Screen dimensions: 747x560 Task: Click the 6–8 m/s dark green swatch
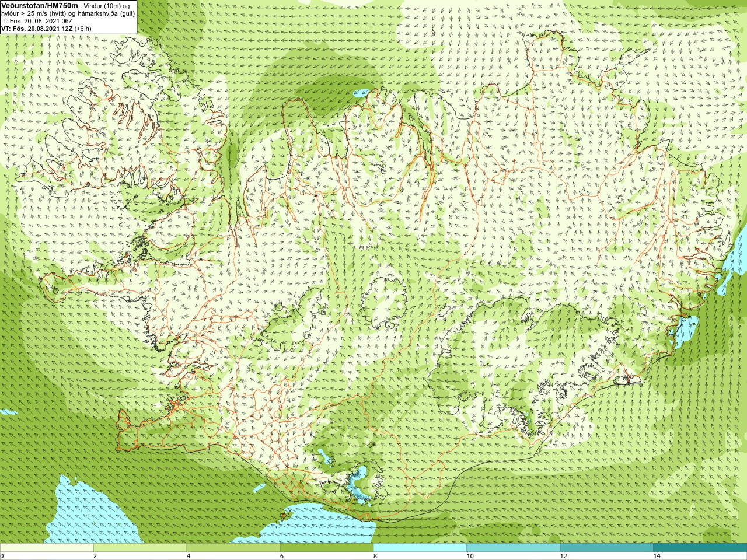tap(327, 548)
